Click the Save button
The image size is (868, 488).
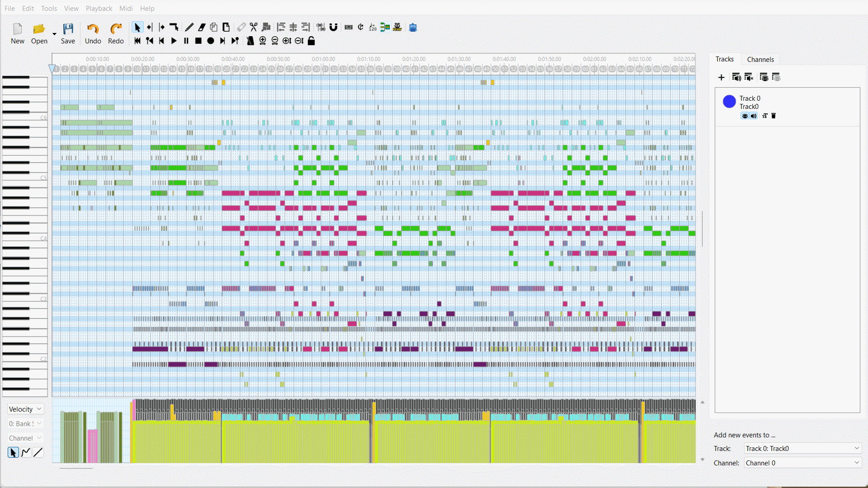coord(68,34)
